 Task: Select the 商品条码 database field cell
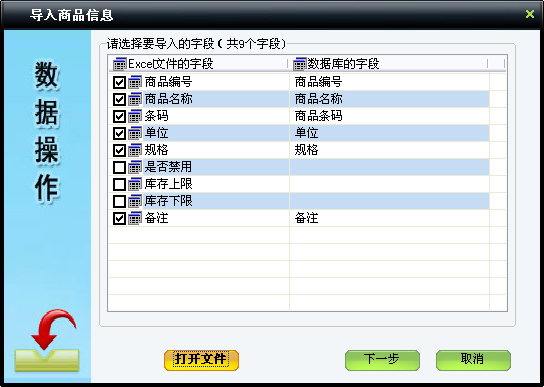pyautogui.click(x=389, y=116)
